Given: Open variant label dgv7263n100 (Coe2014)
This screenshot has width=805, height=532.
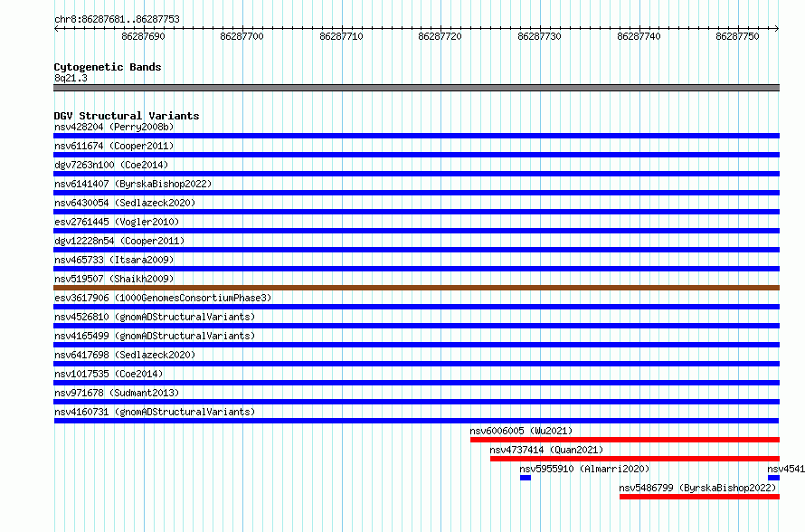Looking at the screenshot, I should [111, 165].
